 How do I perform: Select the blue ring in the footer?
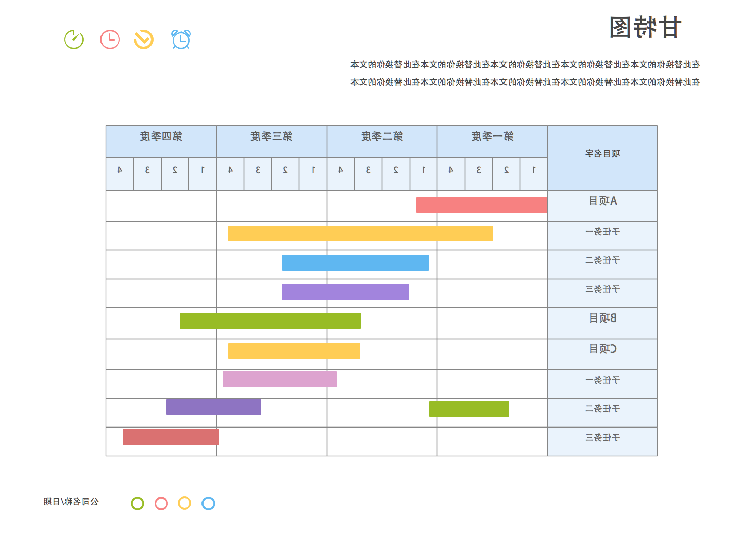click(208, 503)
